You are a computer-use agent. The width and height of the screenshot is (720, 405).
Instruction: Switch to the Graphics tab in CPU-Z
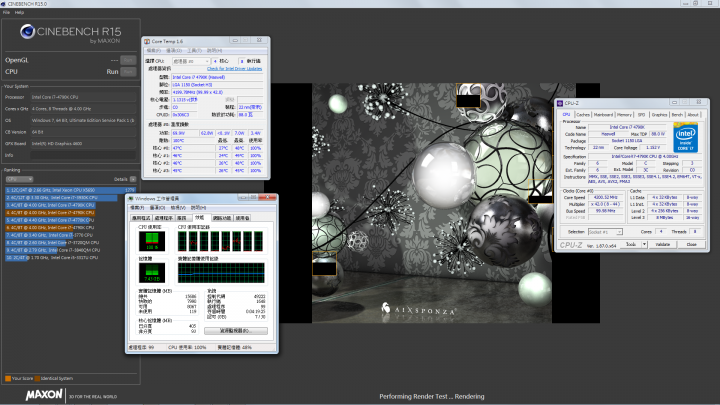click(659, 115)
